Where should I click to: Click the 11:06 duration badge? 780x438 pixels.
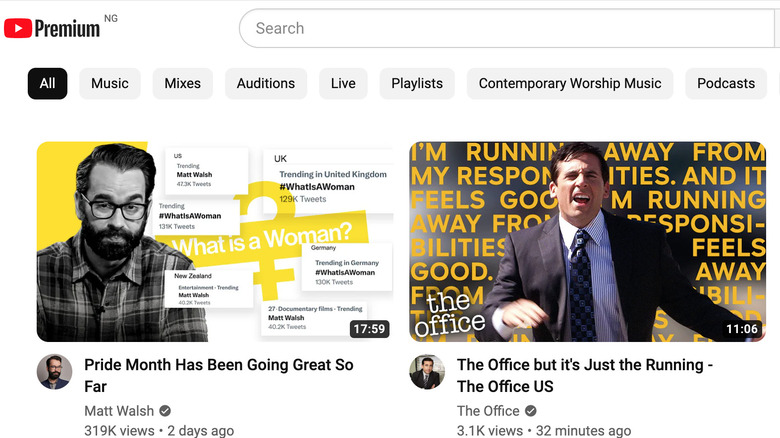click(x=741, y=329)
